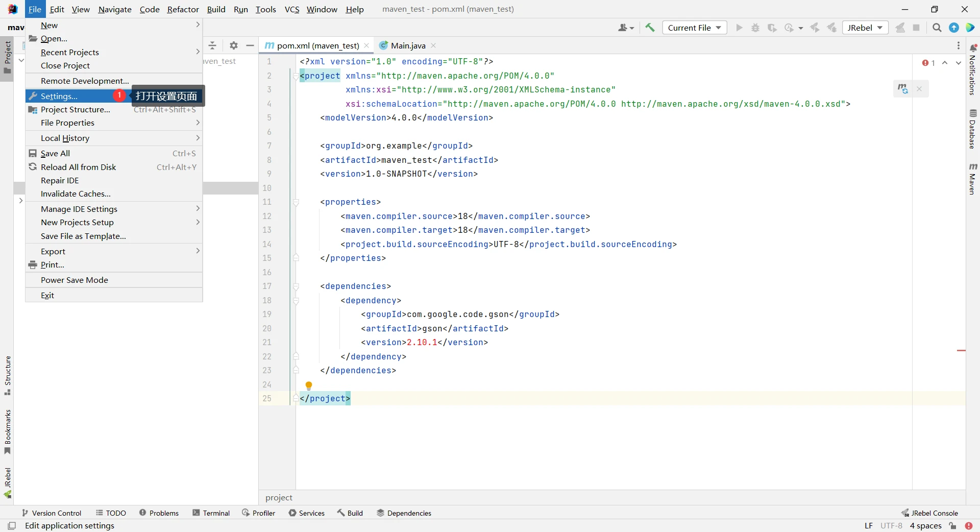Viewport: 980px width, 532px height.
Task: Expand the New submenu
Action: [48, 25]
